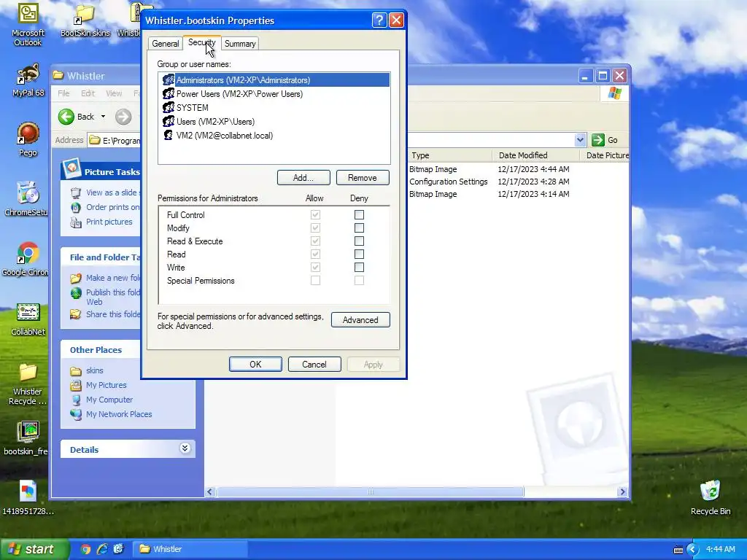The width and height of the screenshot is (747, 560).
Task: Click third quick launch icon in taskbar
Action: 119,549
